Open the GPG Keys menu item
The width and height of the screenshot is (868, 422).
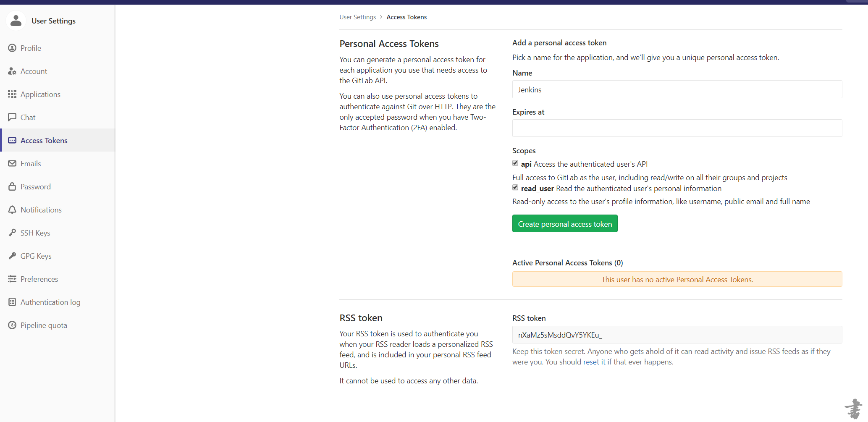click(36, 256)
